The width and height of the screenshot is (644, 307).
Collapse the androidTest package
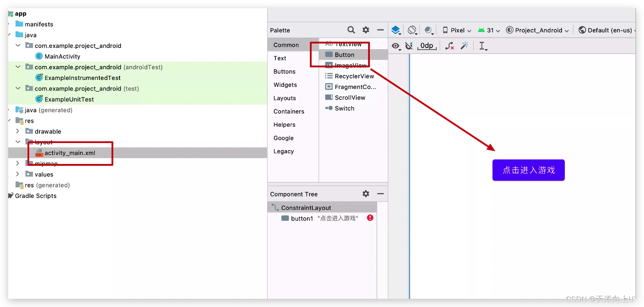pos(18,67)
